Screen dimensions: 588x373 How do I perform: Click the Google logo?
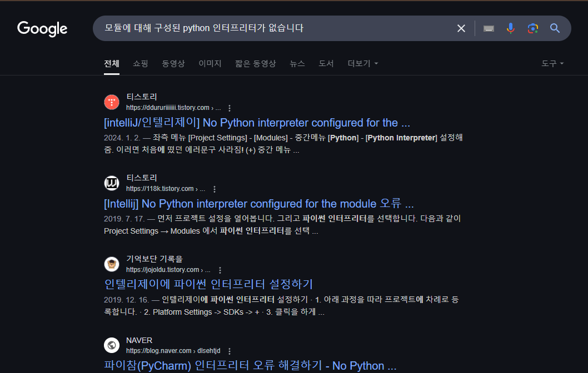pyautogui.click(x=42, y=28)
